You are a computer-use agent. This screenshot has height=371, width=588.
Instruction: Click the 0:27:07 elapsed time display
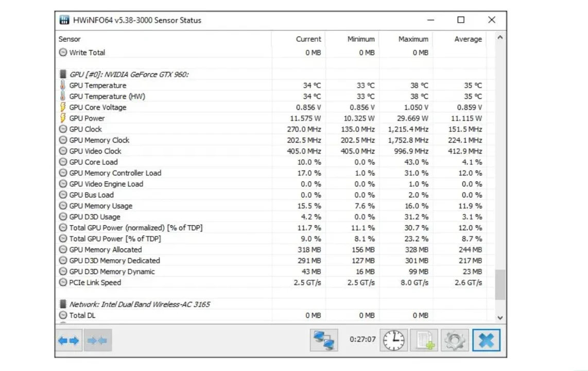[x=362, y=339]
